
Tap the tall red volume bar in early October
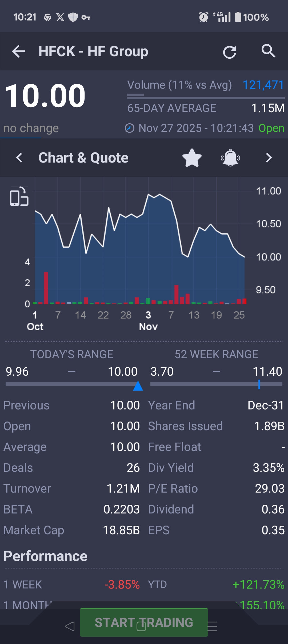pyautogui.click(x=46, y=288)
